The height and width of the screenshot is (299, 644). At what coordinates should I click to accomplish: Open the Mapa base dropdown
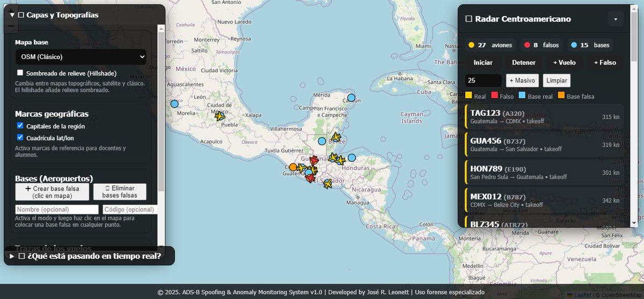pyautogui.click(x=81, y=57)
